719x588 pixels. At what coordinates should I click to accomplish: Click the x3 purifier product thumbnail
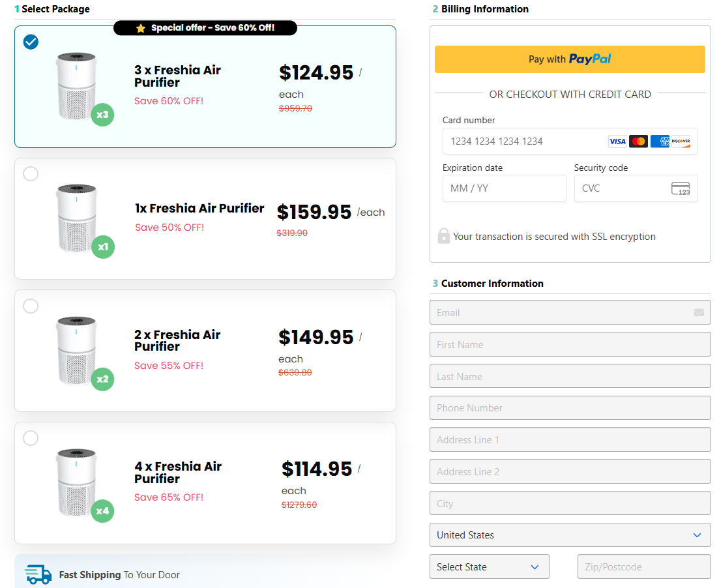pyautogui.click(x=77, y=87)
